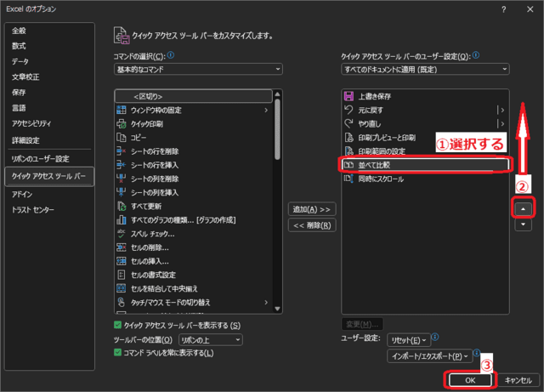Click the セルを結合して中央揃え icon item
Screen dimensions: 544x392
(121, 289)
